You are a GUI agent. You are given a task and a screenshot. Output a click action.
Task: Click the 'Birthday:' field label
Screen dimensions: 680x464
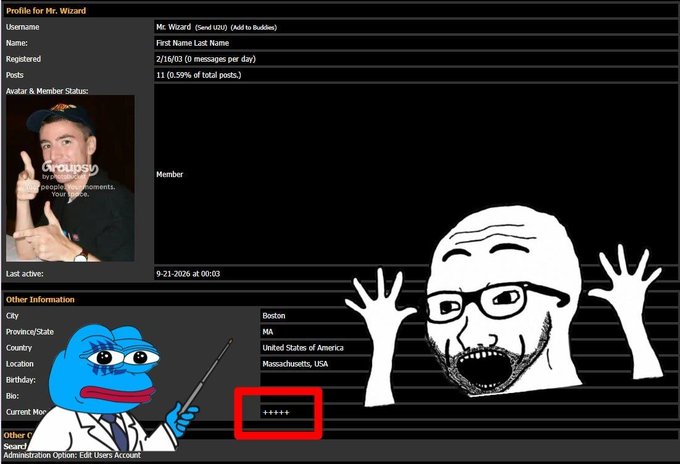point(21,380)
